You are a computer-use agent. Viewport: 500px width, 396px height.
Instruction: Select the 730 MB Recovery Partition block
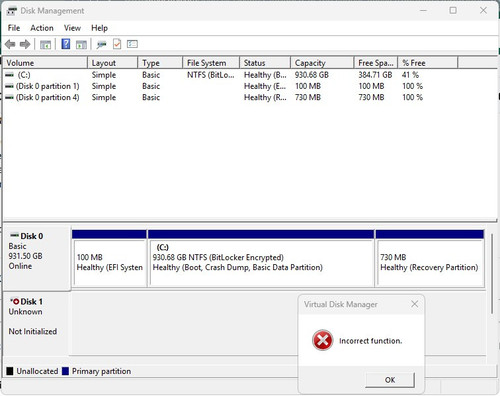[430, 258]
